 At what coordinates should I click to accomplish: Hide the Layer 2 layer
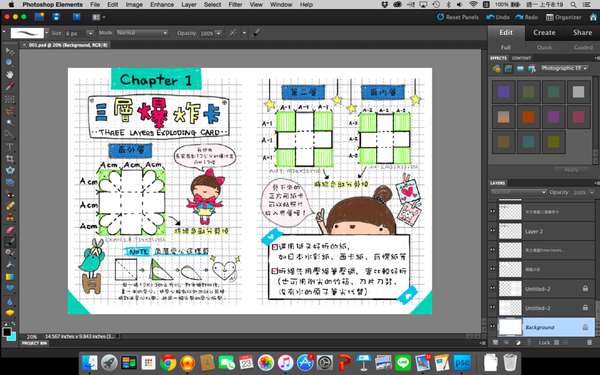(492, 231)
